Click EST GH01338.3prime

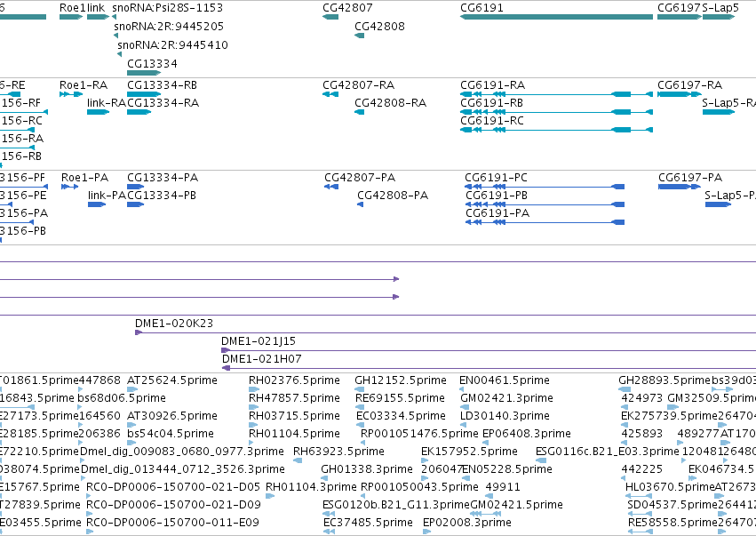[367, 469]
